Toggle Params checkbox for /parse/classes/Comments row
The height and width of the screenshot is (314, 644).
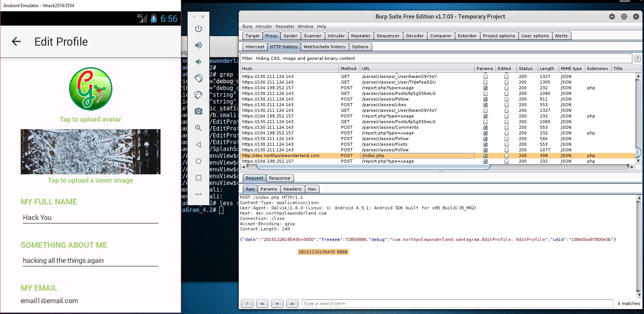[485, 127]
